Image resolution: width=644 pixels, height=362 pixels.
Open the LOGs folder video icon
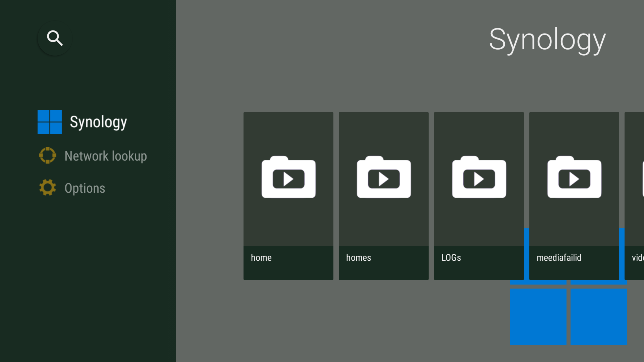[x=479, y=177]
